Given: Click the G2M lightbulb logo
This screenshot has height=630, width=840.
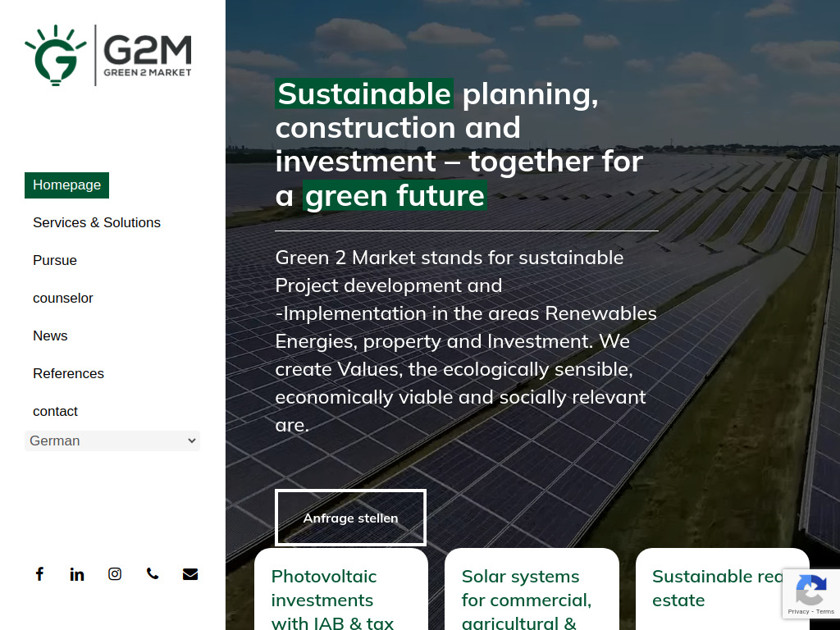Looking at the screenshot, I should pyautogui.click(x=56, y=55).
